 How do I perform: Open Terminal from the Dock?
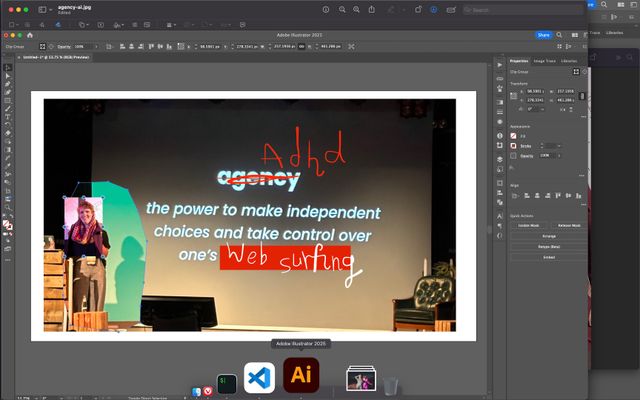pos(227,384)
